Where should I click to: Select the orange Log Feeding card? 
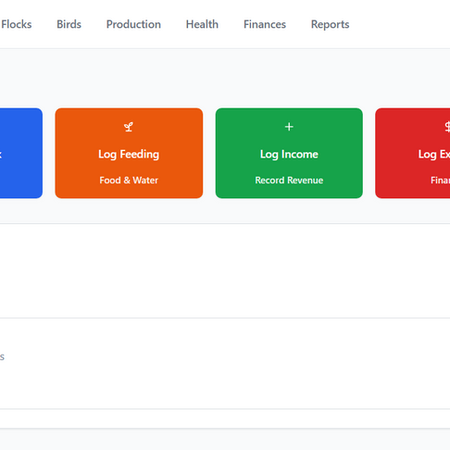coord(129,153)
